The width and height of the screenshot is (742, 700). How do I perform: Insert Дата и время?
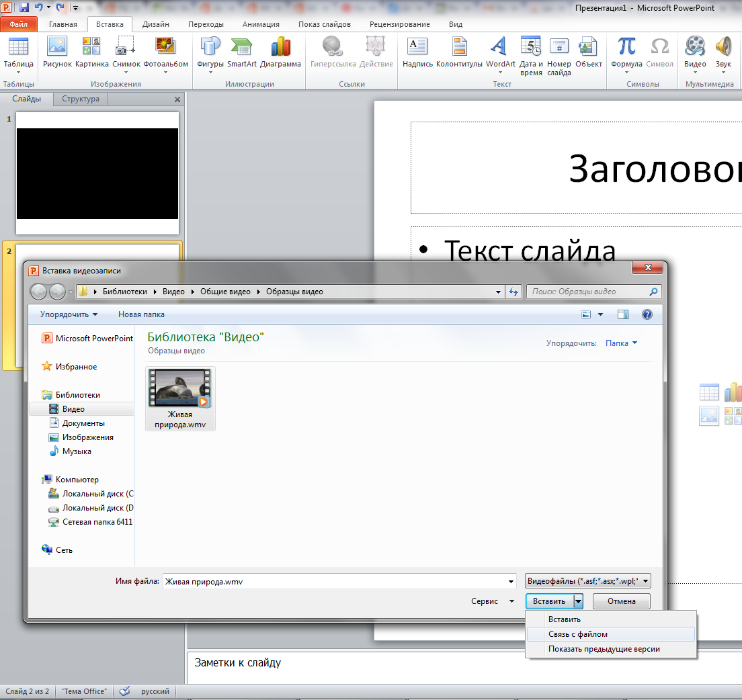pos(531,56)
